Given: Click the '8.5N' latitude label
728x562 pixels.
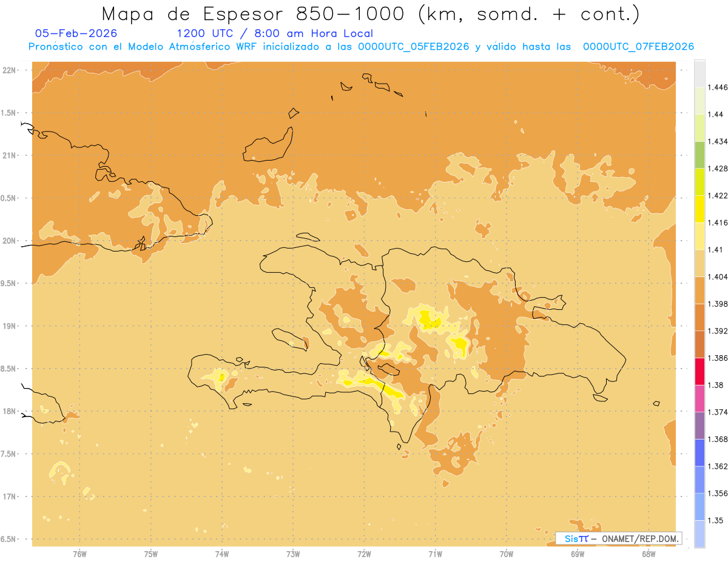Looking at the screenshot, I should point(9,369).
